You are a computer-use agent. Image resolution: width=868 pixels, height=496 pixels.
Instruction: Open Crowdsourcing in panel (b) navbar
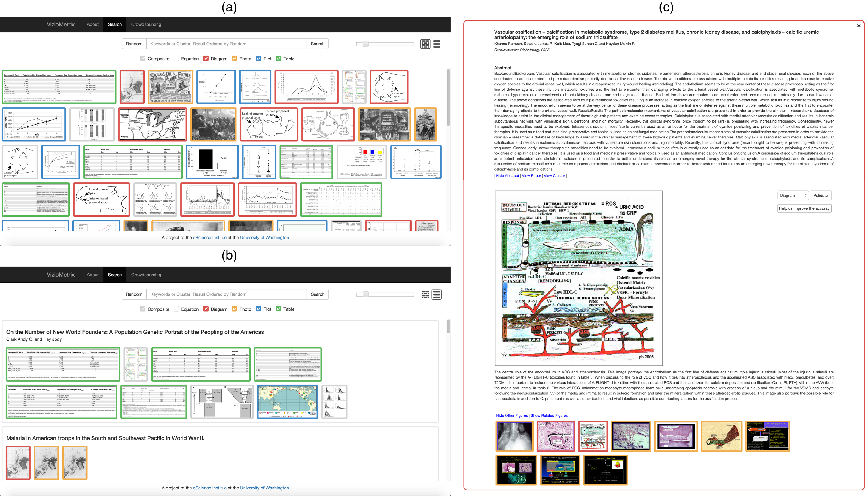click(x=146, y=275)
